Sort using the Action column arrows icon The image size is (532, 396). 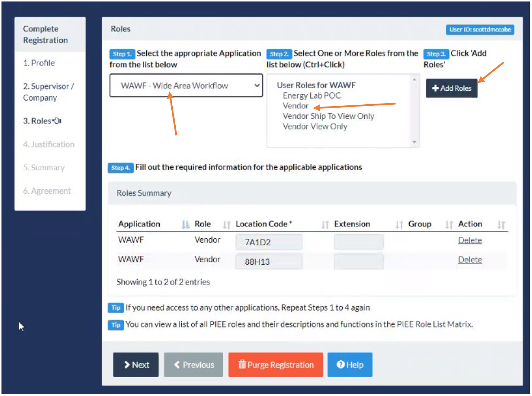tap(501, 225)
